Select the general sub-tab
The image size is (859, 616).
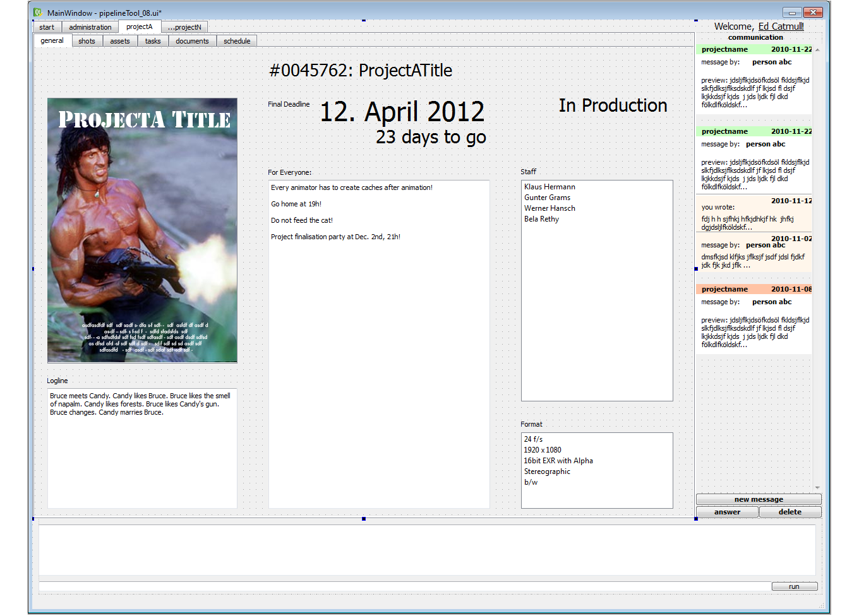(52, 40)
